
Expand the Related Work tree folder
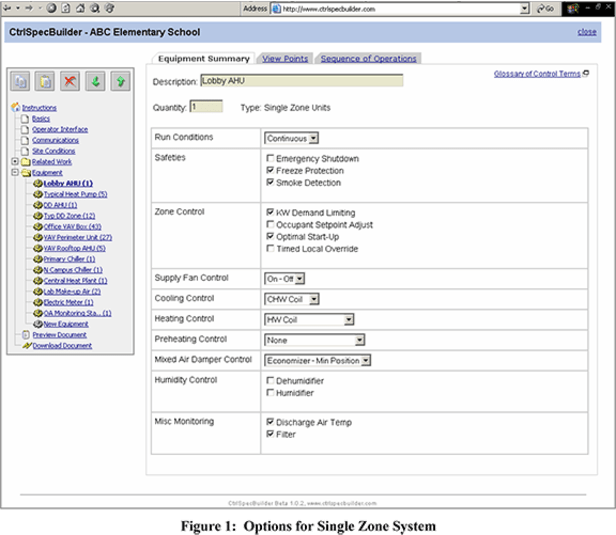(14, 162)
